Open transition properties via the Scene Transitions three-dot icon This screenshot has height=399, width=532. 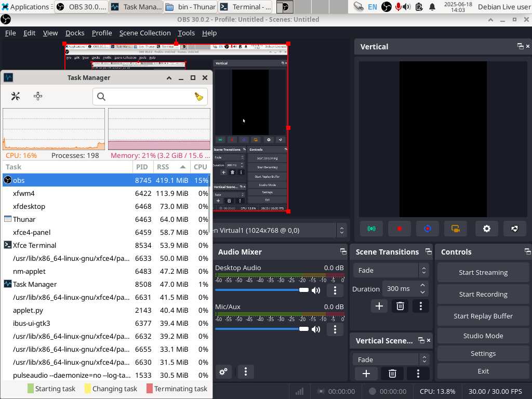coord(421,306)
